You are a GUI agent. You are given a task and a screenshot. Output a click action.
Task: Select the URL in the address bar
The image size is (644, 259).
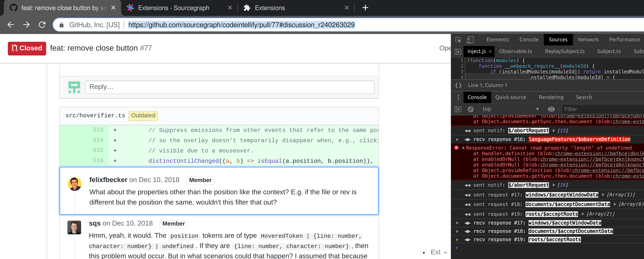(x=241, y=25)
